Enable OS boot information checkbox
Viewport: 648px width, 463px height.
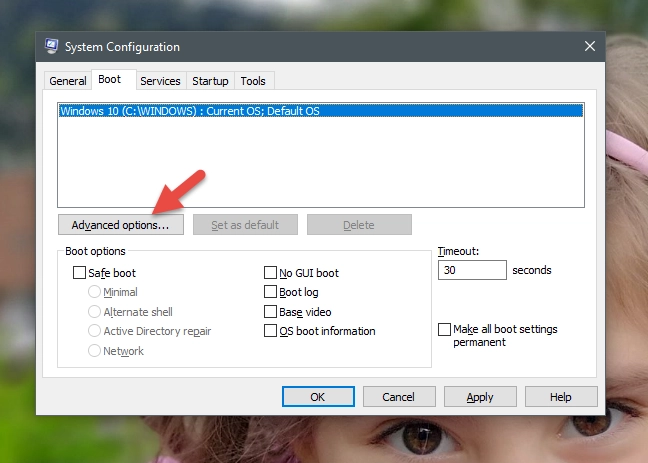pyautogui.click(x=270, y=331)
